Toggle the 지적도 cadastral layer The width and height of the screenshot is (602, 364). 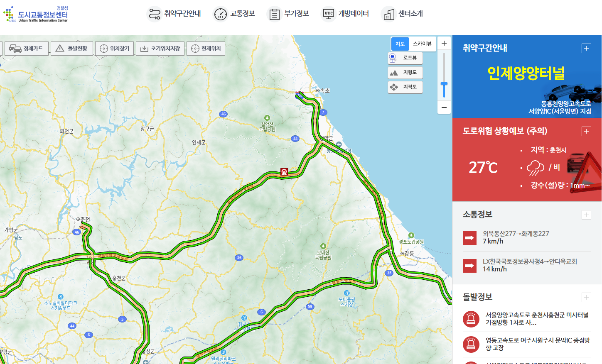pos(405,87)
